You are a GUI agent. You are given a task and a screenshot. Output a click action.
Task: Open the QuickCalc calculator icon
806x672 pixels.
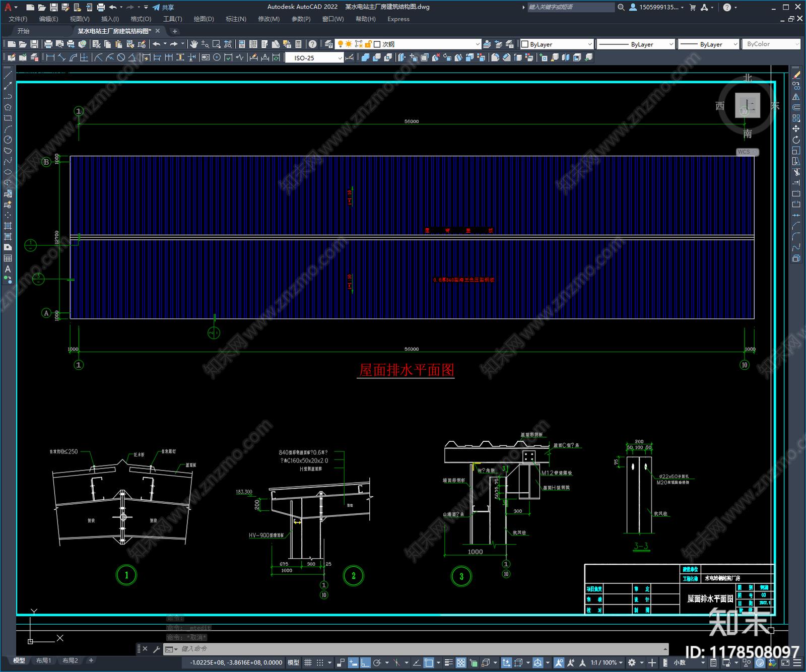(x=298, y=44)
